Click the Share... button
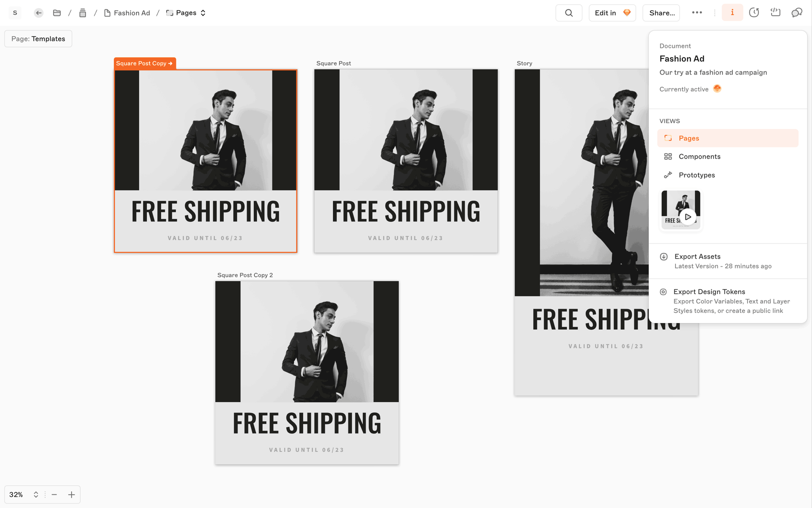 coord(661,13)
